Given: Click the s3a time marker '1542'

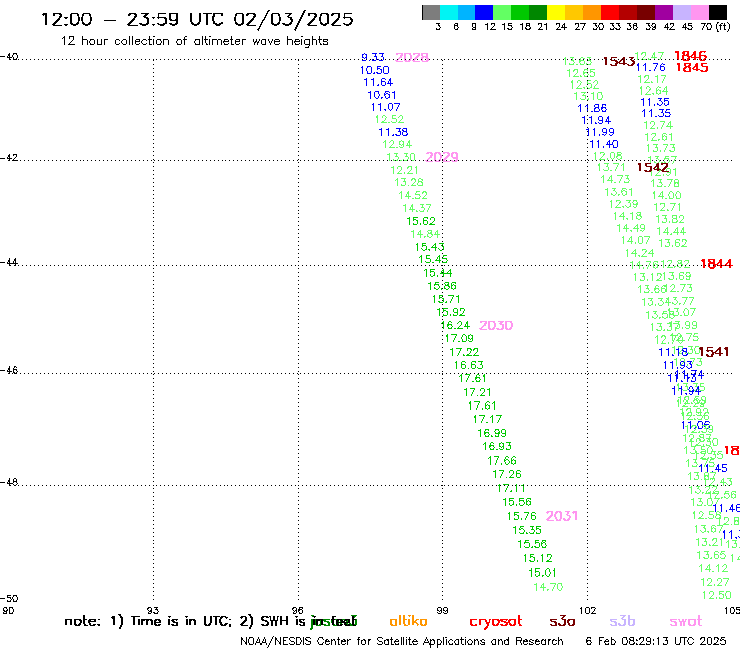Looking at the screenshot, I should click(653, 168).
